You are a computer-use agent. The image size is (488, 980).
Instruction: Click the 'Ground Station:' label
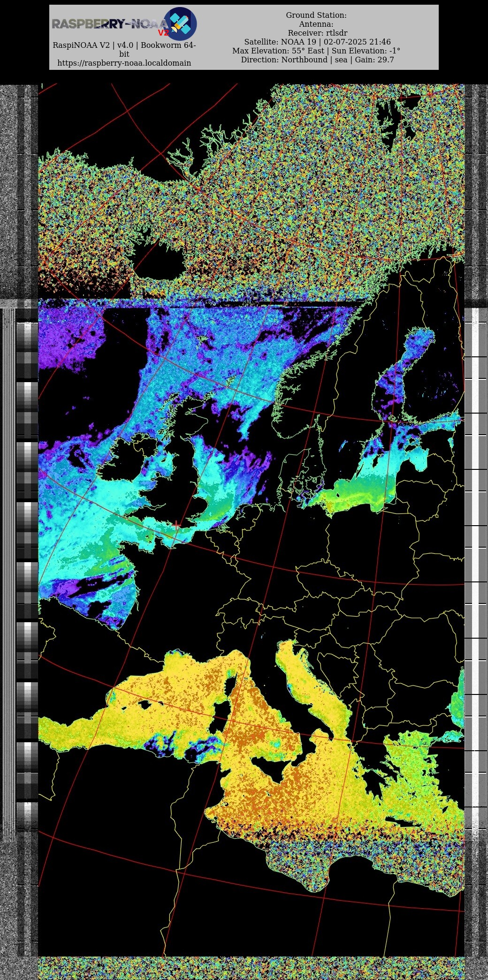click(316, 15)
